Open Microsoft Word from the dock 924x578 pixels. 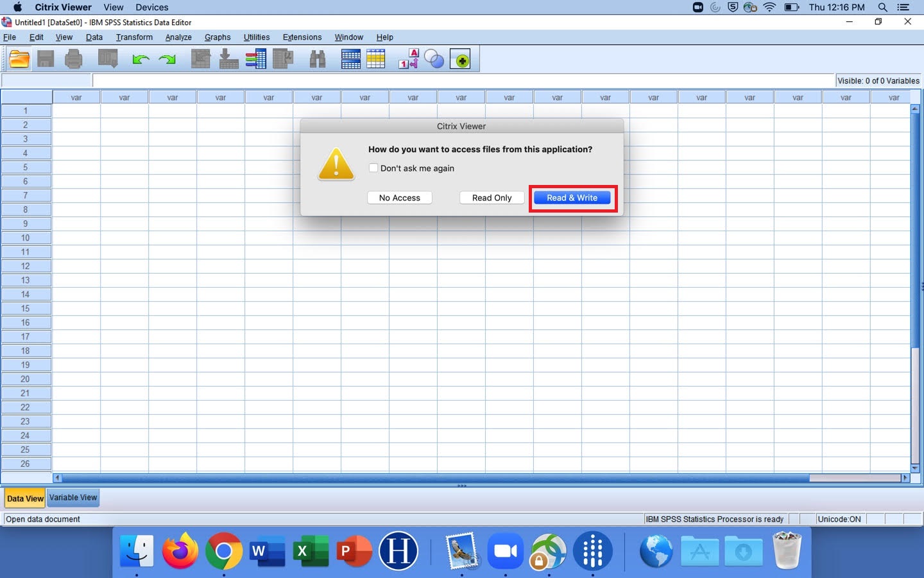(x=267, y=551)
